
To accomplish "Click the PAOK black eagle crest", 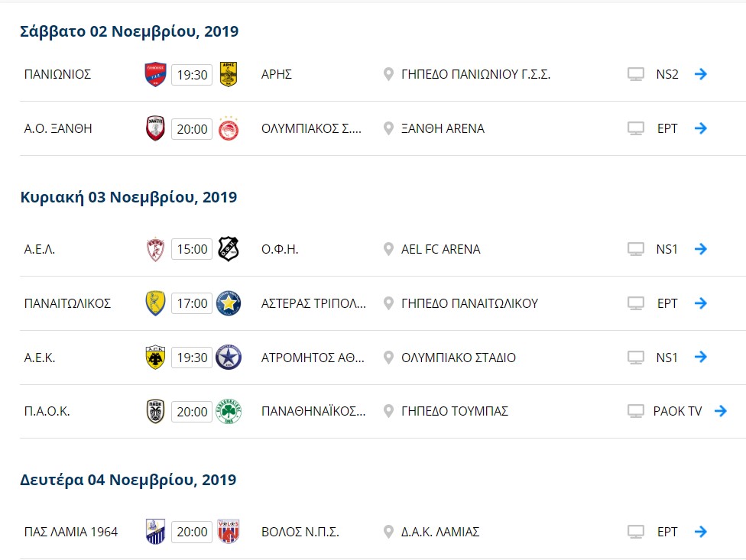I will 155,411.
